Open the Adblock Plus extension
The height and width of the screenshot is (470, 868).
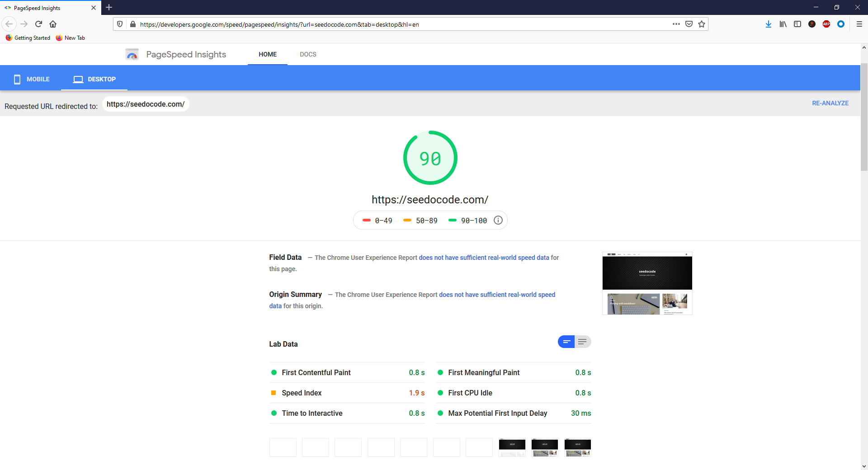point(826,24)
